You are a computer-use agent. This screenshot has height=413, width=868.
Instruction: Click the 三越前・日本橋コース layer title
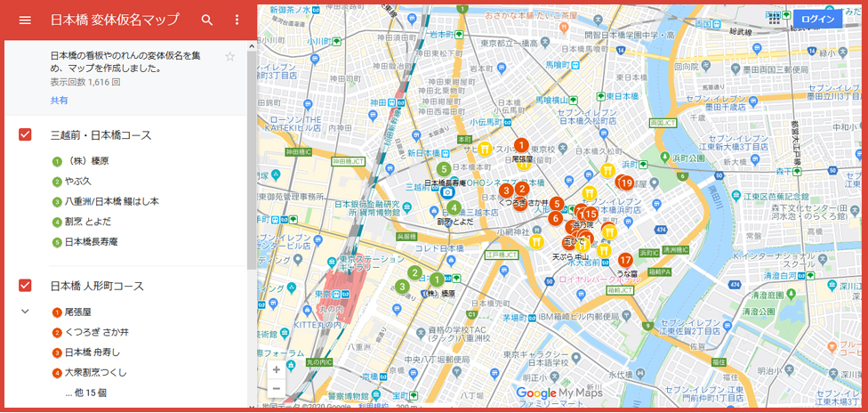click(100, 135)
